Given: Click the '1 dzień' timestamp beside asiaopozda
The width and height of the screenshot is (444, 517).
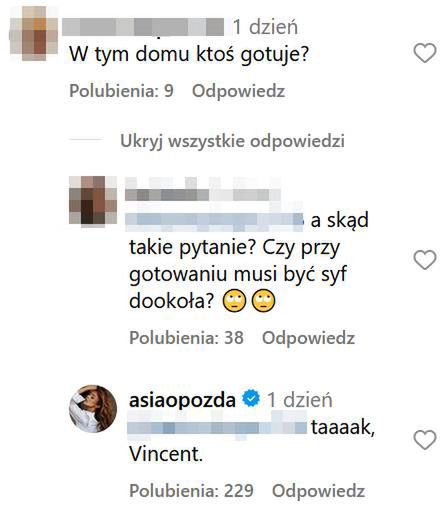Looking at the screenshot, I should coord(300,400).
